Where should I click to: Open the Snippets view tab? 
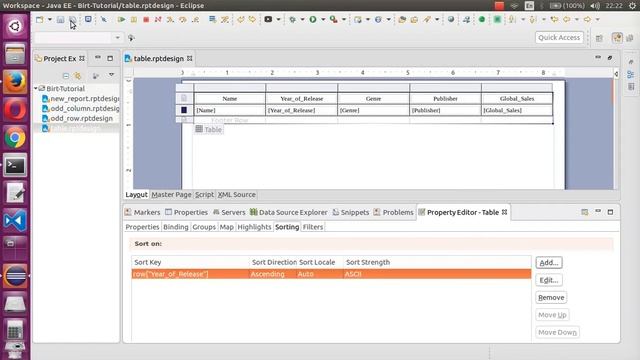[351, 212]
